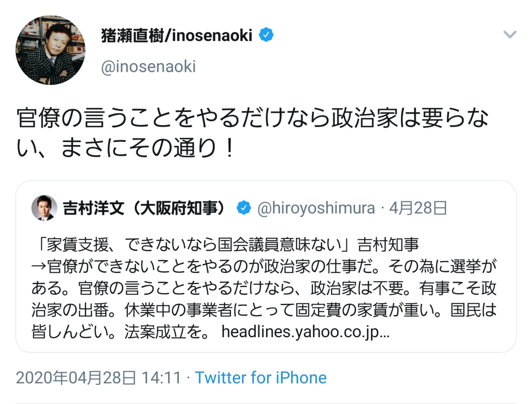Viewport: 532px width, 404px height.
Task: Open 吉村洋文（大阪府知事） profile name
Action: [147, 208]
